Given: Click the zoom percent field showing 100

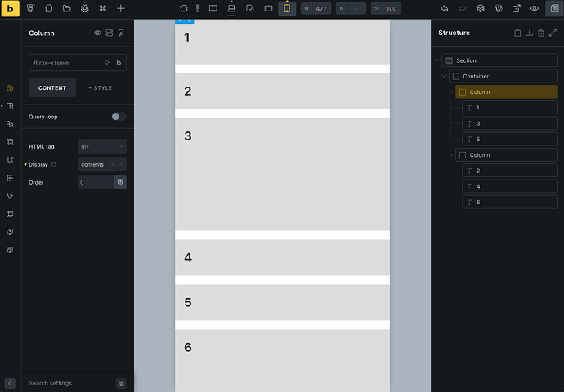Looking at the screenshot, I should point(386,9).
